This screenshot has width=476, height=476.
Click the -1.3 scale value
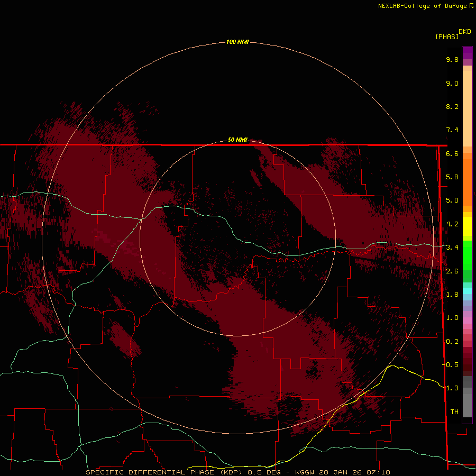tap(451, 388)
